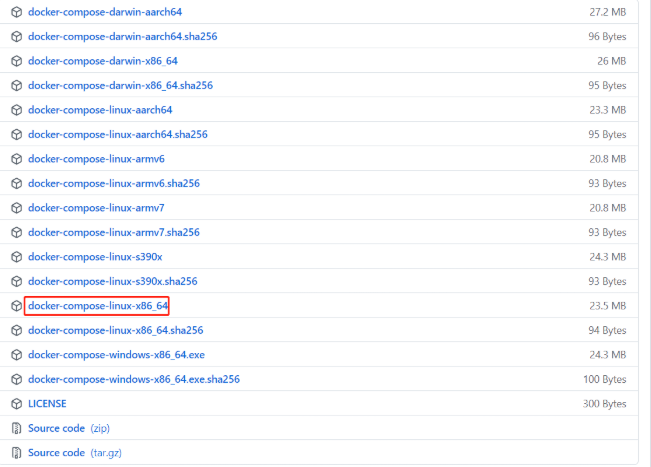The height and width of the screenshot is (467, 651).
Task: Click package icon beside docker-compose-linux-aarch64
Action: (16, 110)
